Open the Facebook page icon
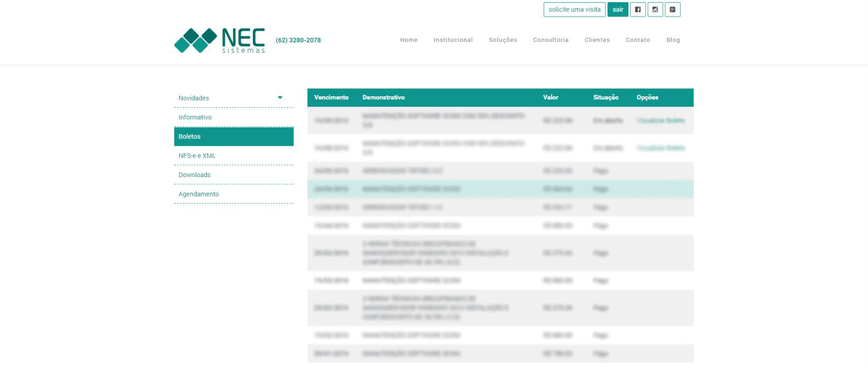This screenshot has width=868, height=368. point(638,9)
